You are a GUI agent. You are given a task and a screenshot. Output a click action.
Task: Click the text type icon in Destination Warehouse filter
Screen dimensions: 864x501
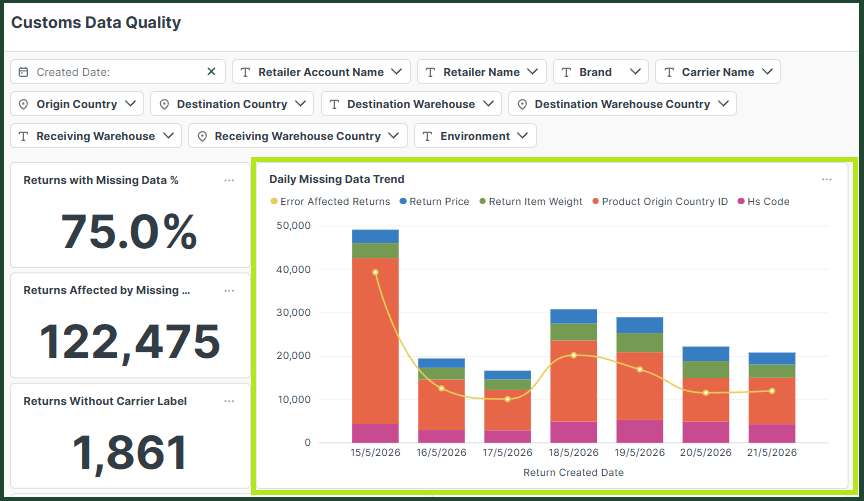coord(334,104)
